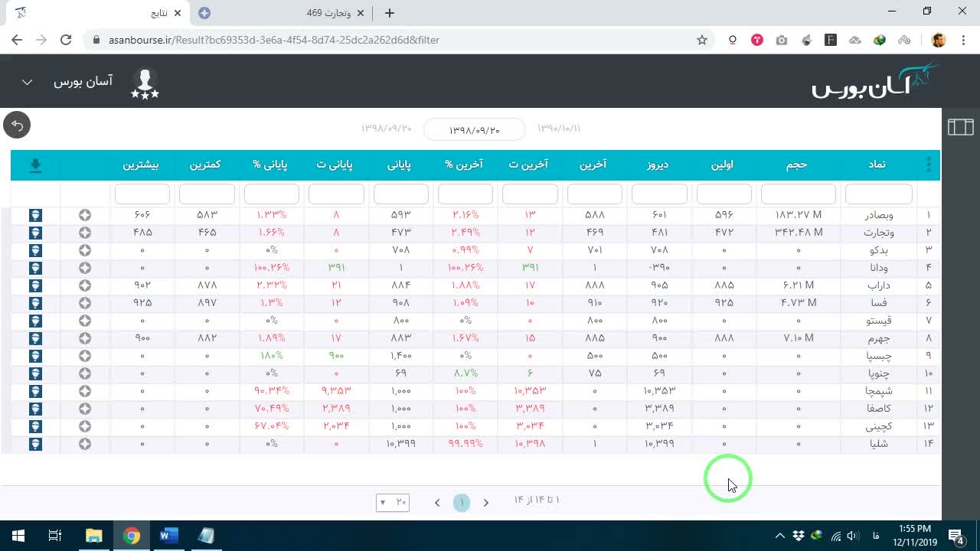
Task: Click the blue funnel icon on وتجارت row
Action: [x=35, y=233]
